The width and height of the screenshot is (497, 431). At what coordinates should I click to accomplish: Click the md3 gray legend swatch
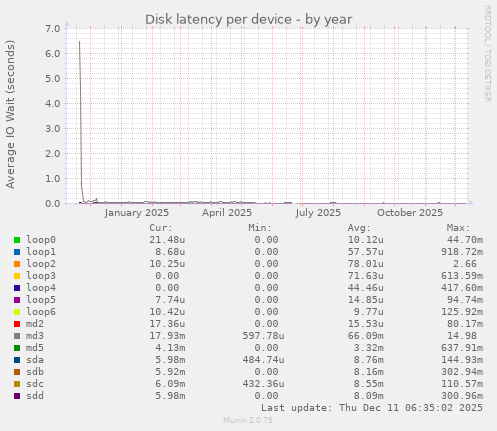pyautogui.click(x=17, y=336)
